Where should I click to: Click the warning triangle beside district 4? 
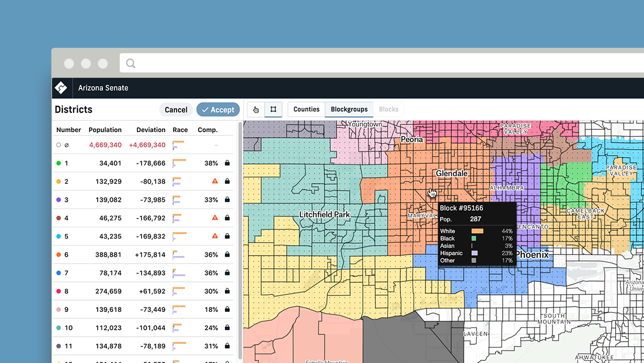click(214, 218)
